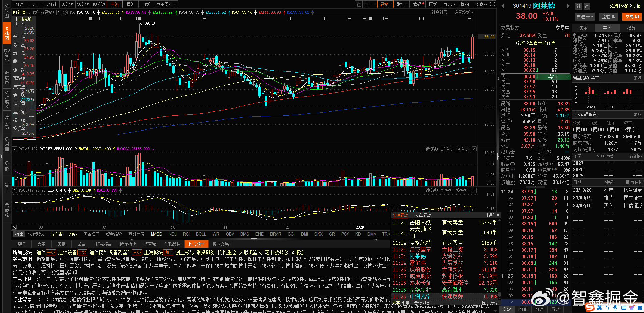Screen dimensions: 644x313
Task: Close the 个股异动 popup window
Action: tap(498, 215)
